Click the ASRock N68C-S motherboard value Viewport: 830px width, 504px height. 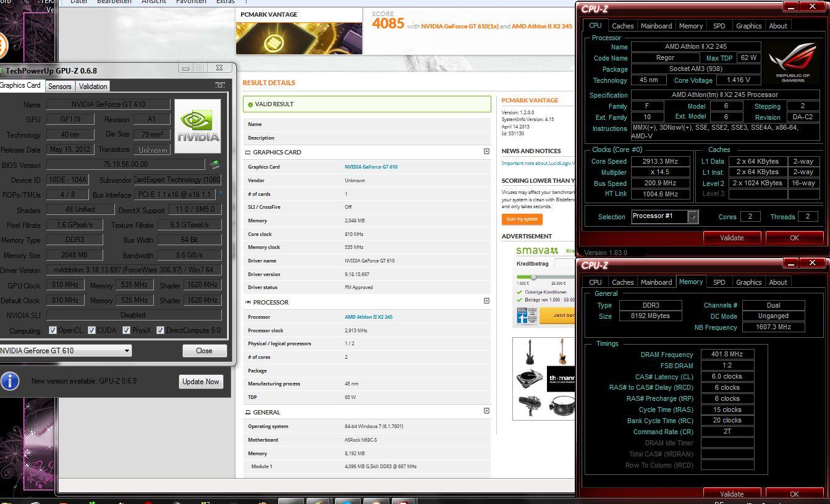[360, 440]
